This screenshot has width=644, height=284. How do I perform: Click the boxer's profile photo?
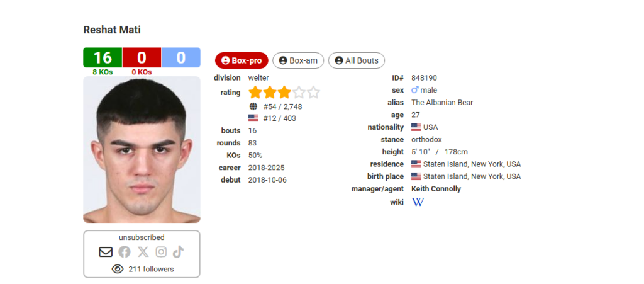click(142, 150)
